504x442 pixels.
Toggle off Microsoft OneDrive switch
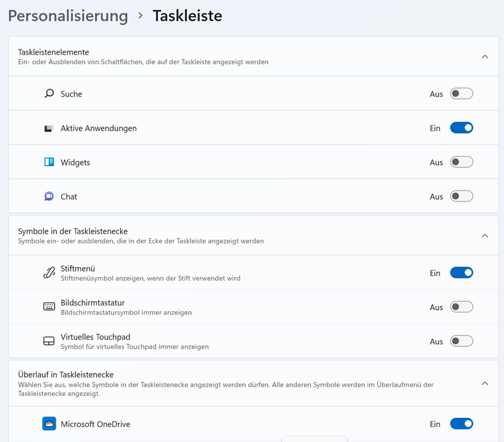click(x=461, y=424)
